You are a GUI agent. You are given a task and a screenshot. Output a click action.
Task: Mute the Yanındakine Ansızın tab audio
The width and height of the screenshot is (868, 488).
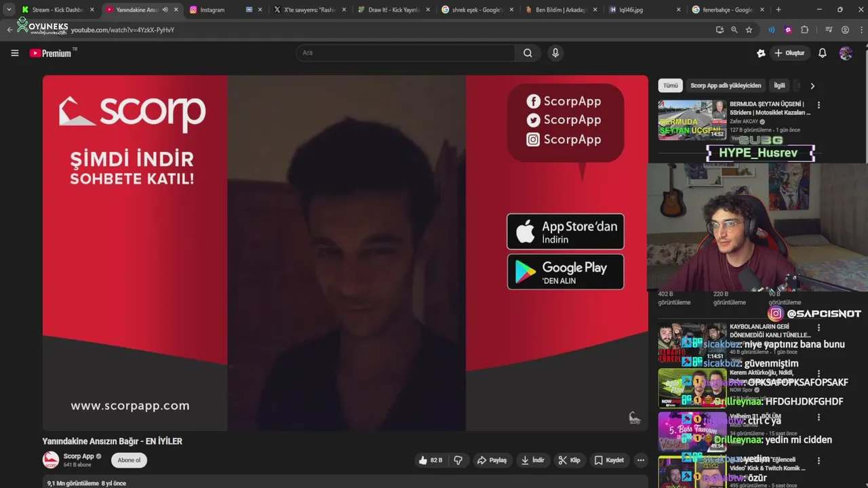pyautogui.click(x=165, y=9)
